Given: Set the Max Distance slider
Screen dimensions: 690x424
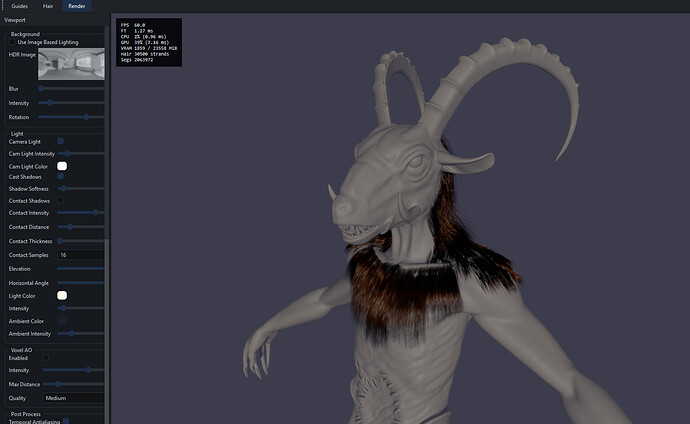Looking at the screenshot, I should (73, 384).
